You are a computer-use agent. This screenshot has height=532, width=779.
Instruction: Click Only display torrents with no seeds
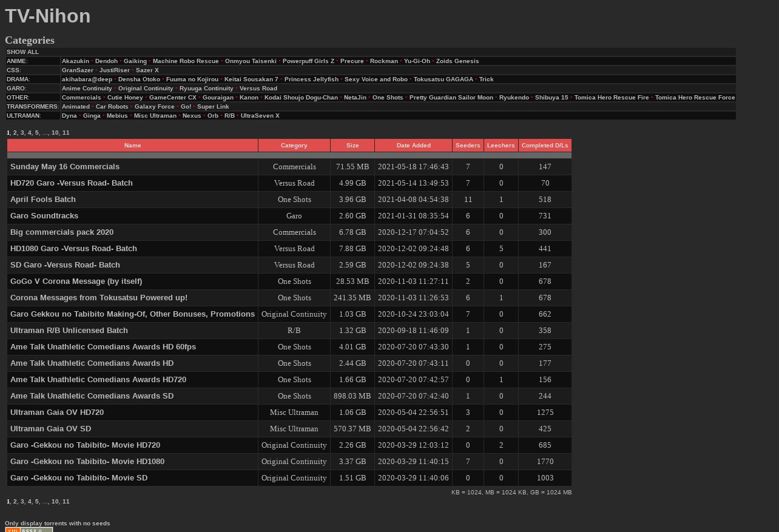point(58,523)
